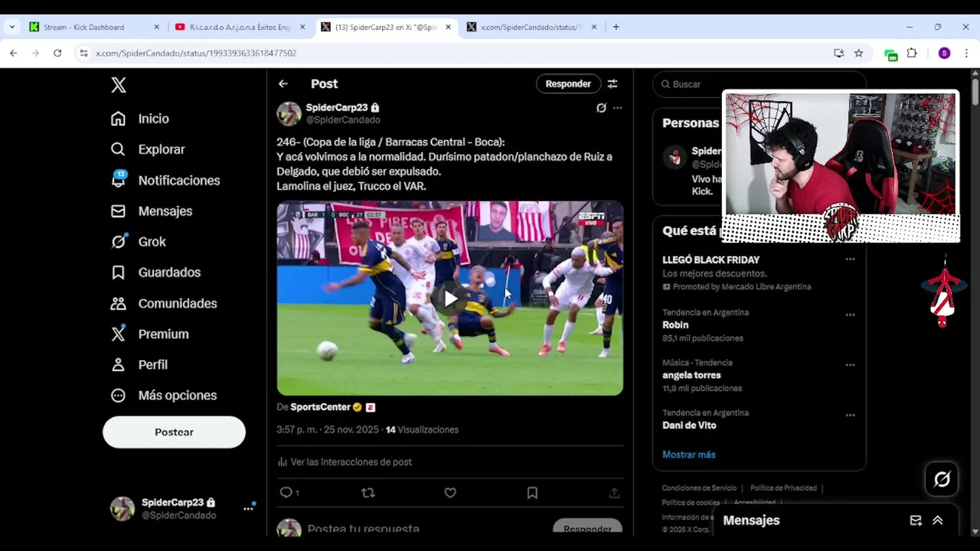
Task: Reload the current page
Action: coord(57,53)
